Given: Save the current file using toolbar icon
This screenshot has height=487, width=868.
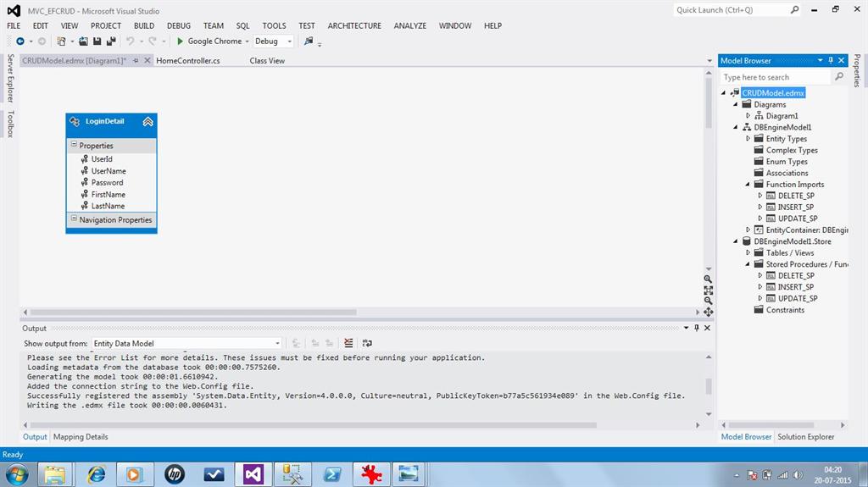Looking at the screenshot, I should (97, 41).
